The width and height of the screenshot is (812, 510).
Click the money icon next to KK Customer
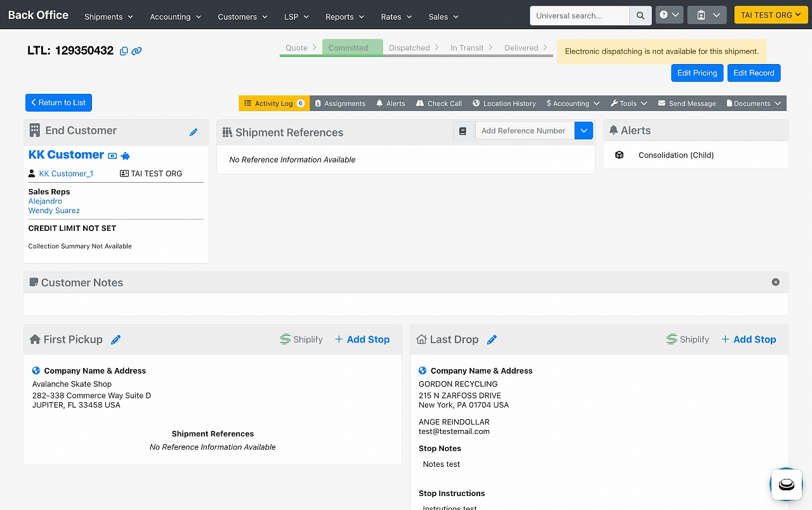point(112,155)
